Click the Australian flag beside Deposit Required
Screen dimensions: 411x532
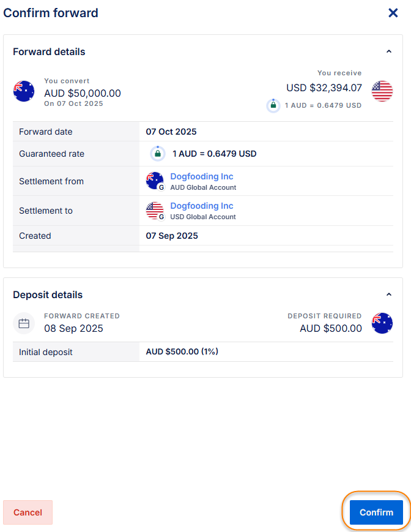(382, 323)
